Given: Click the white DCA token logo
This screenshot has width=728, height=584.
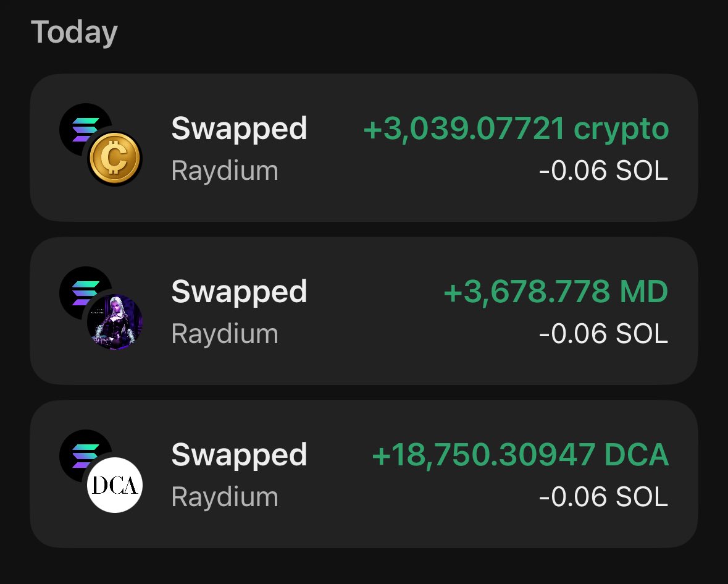Looking at the screenshot, I should (x=115, y=485).
